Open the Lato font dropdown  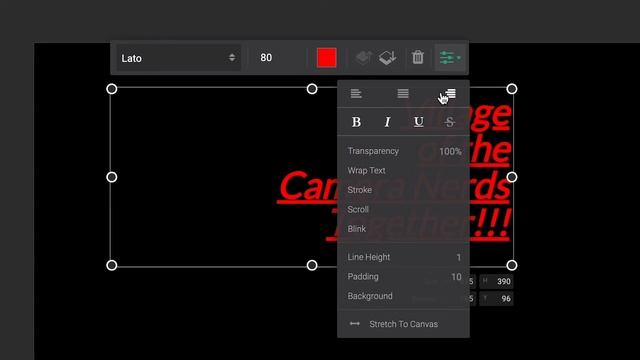coord(178,58)
